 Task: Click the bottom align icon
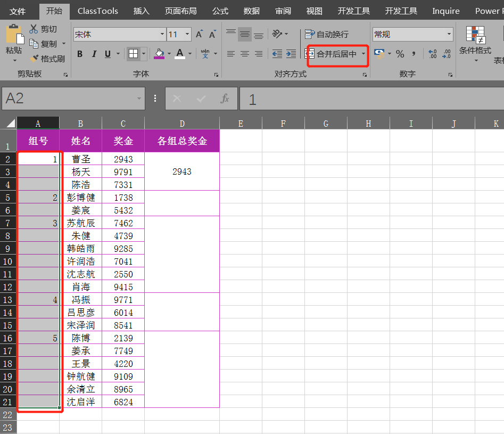259,34
